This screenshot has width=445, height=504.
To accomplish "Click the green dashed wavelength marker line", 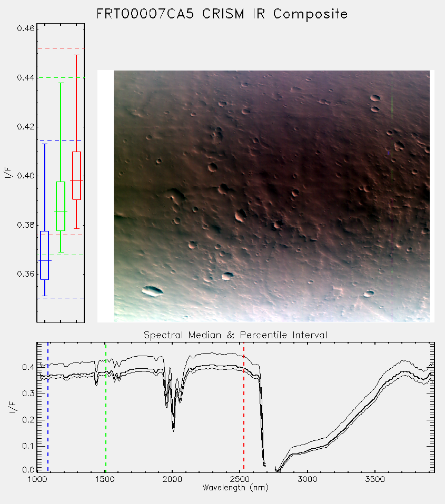I will click(106, 407).
